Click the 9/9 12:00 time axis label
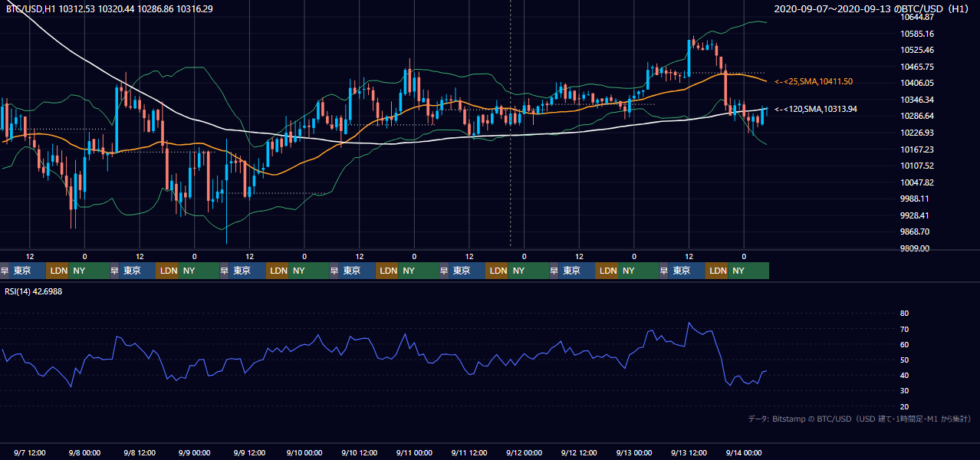980x460 pixels. click(x=250, y=452)
